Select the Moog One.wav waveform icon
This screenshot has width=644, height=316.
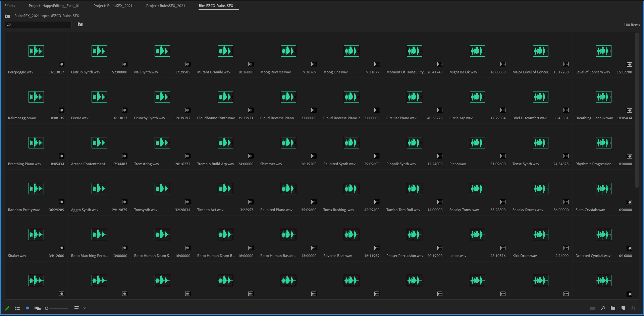point(352,51)
